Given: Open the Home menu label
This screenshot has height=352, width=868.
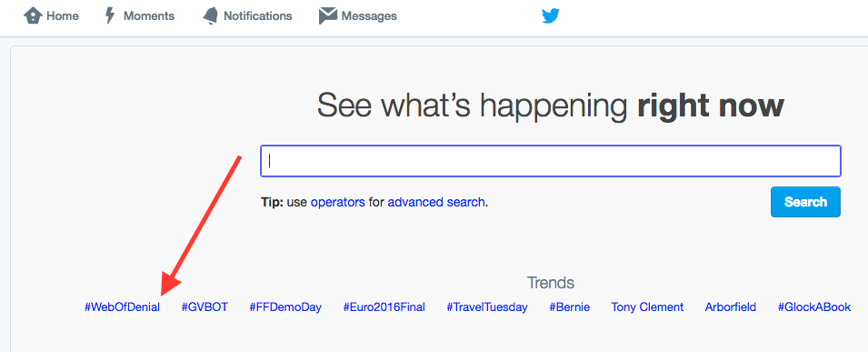Looking at the screenshot, I should tap(63, 16).
